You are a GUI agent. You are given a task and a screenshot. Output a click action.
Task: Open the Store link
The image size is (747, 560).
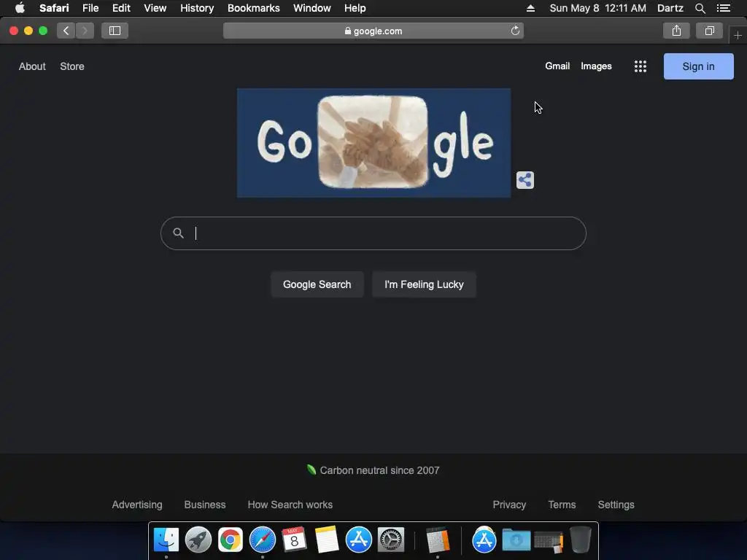point(72,66)
